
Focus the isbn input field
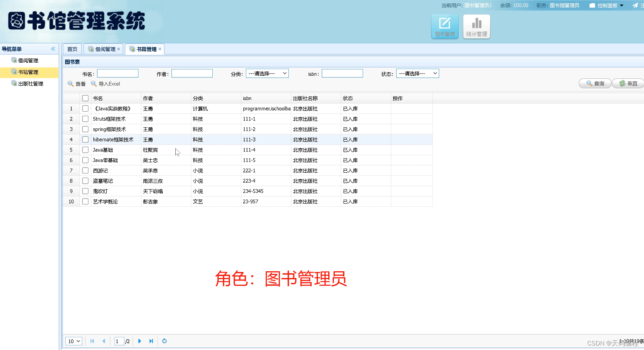pos(343,74)
